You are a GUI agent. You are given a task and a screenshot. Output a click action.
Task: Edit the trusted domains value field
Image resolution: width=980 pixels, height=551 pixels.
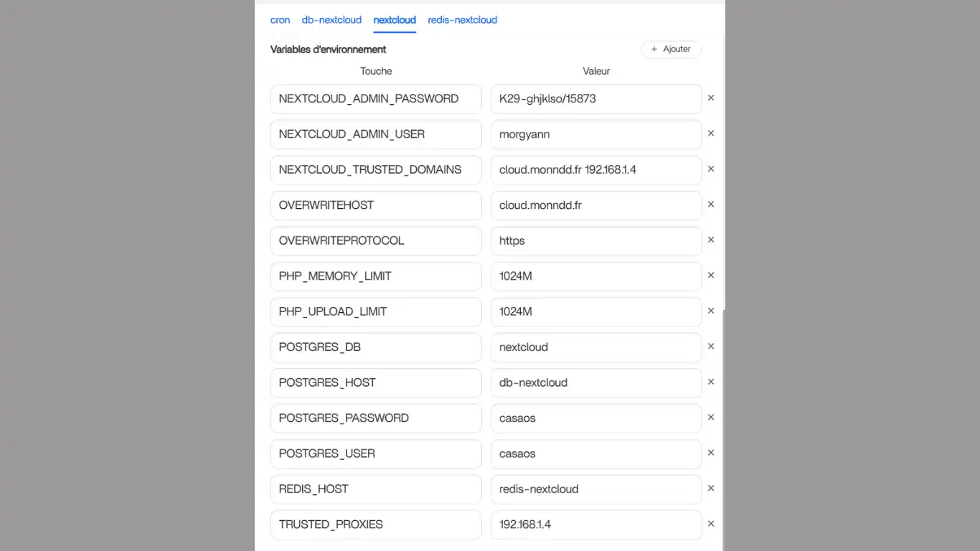(595, 170)
